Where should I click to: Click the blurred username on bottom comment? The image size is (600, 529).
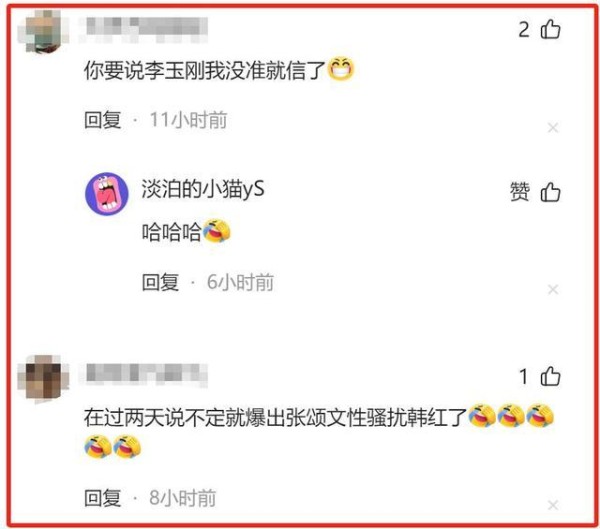point(144,374)
